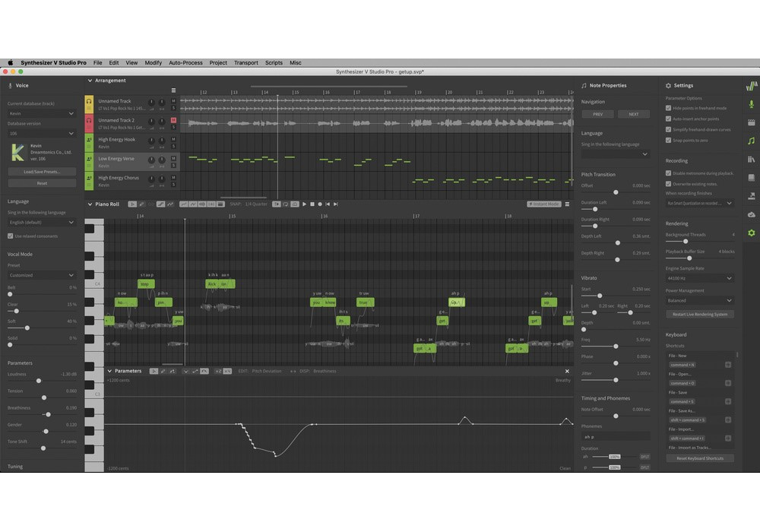
Task: Uncheck Simplify freehand-drawn curves
Action: tap(668, 129)
